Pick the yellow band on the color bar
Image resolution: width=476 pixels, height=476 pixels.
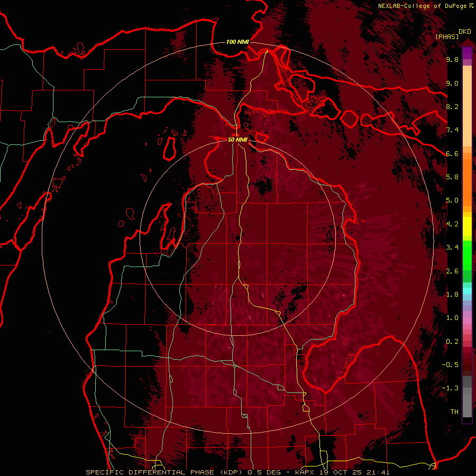coord(467,226)
